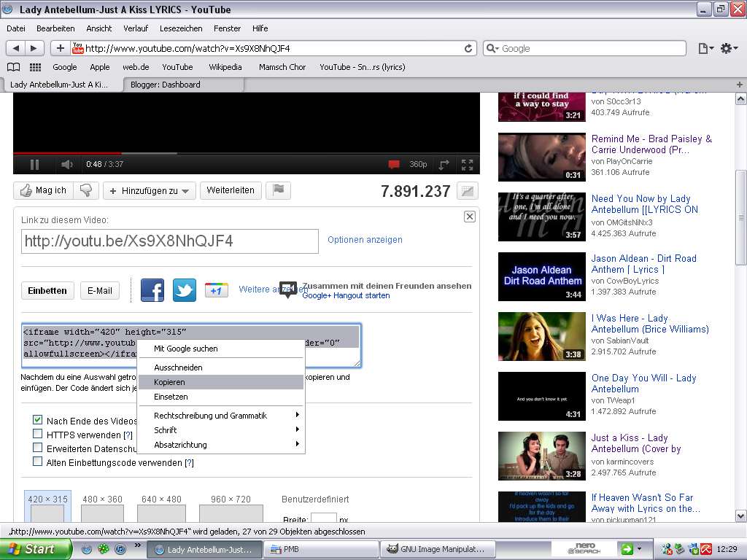Enable HTTPS verwenden checkbox

pyautogui.click(x=38, y=434)
